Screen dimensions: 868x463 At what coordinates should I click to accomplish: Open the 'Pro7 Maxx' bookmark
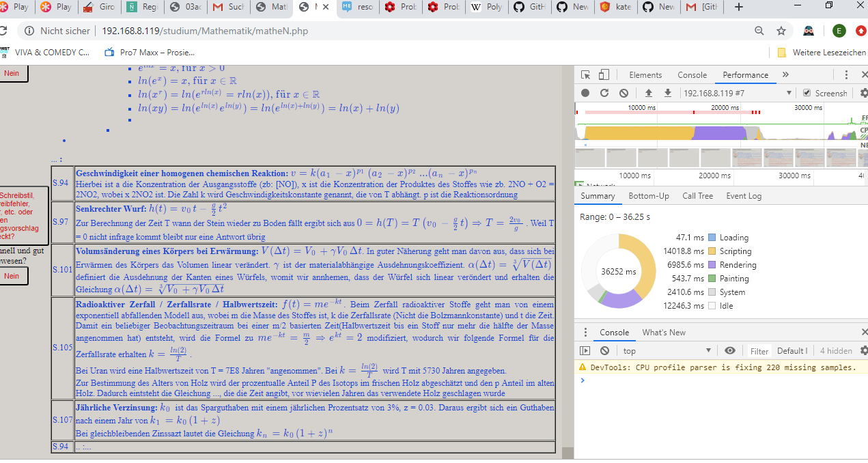[x=147, y=51]
